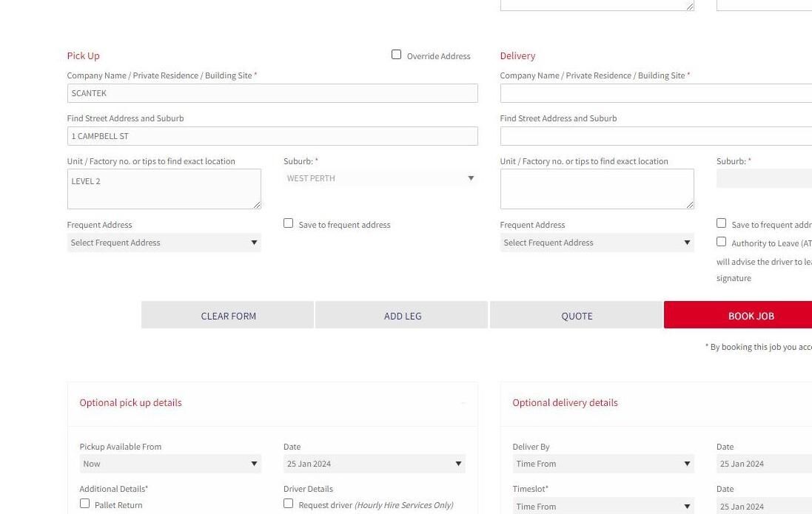Tick Save to frequent address for pickup
812x514 pixels.
click(x=289, y=223)
